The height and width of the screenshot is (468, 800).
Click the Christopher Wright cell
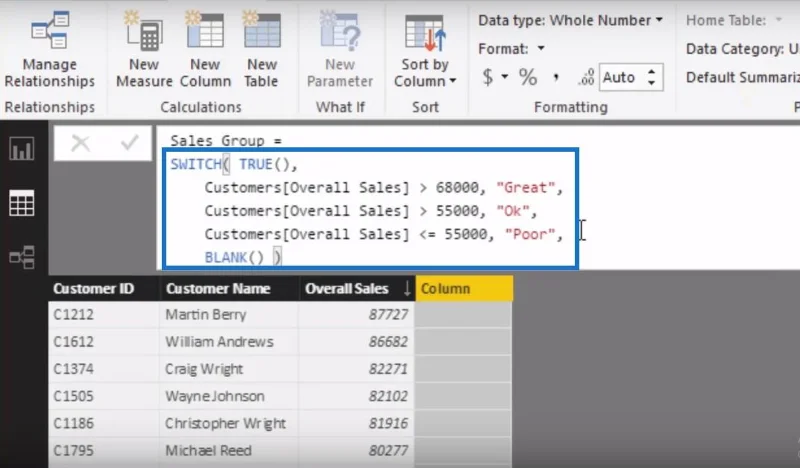[x=229, y=423]
